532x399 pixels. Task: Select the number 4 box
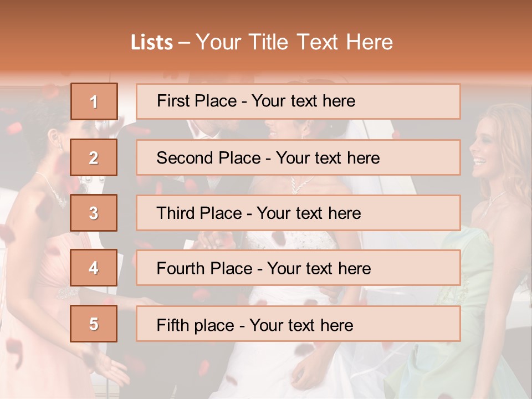(94, 268)
